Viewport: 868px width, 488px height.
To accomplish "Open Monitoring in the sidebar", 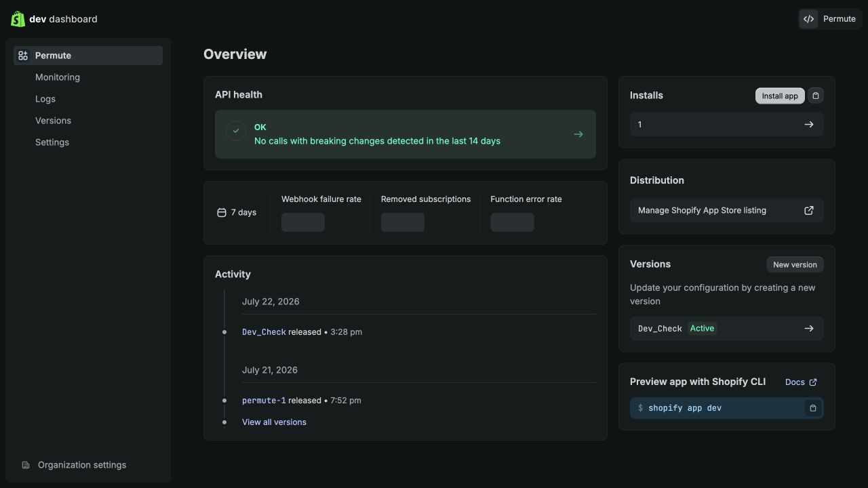I will (58, 77).
